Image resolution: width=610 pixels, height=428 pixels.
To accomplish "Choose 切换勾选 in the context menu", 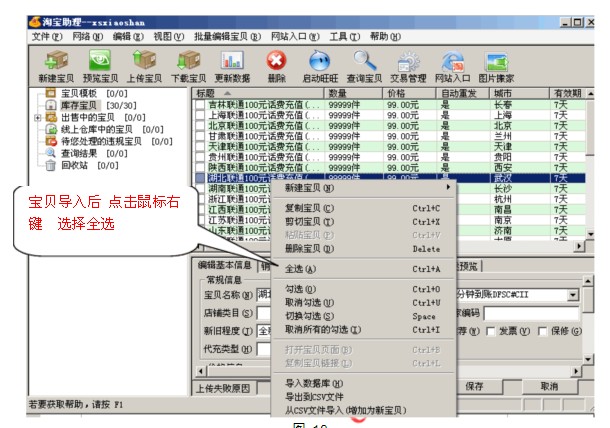I will pyautogui.click(x=364, y=316).
